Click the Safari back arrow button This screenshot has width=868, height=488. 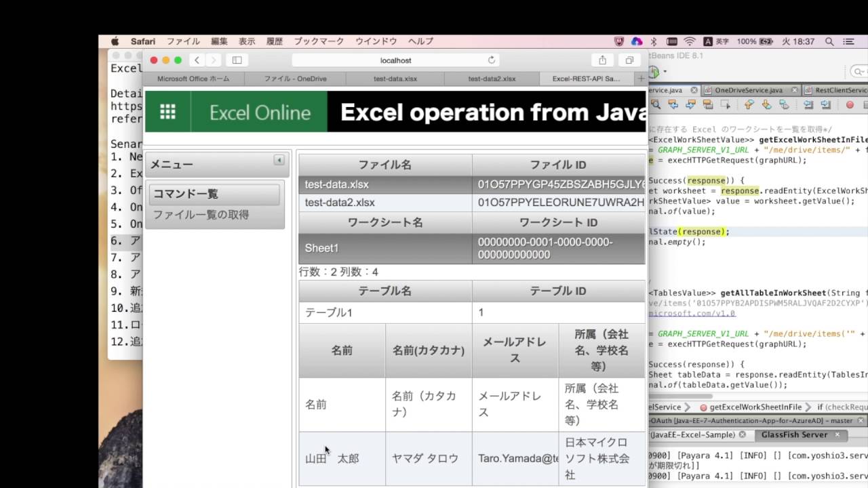coord(197,60)
